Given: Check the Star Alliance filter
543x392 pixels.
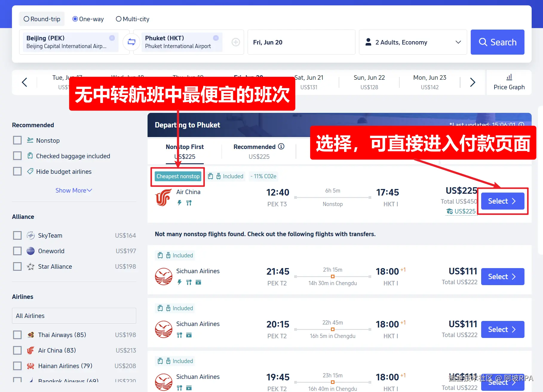Looking at the screenshot, I should pyautogui.click(x=17, y=266).
